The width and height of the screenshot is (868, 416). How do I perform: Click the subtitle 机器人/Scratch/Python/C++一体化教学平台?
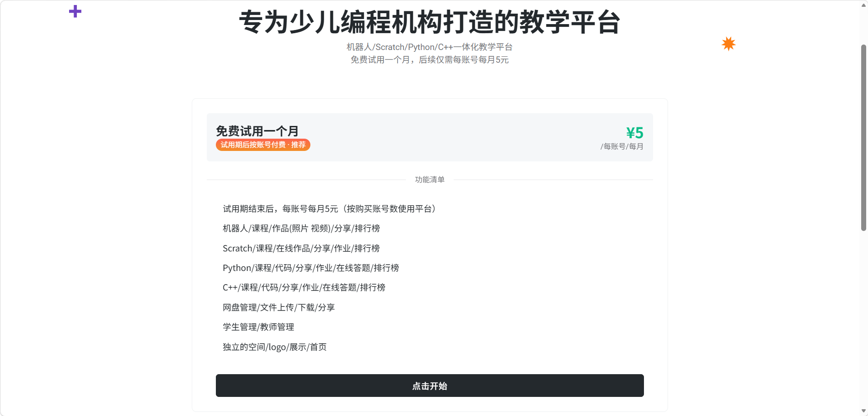click(429, 47)
